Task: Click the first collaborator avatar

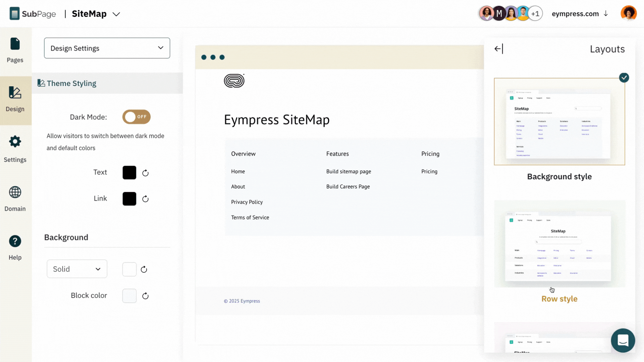Action: [486, 14]
